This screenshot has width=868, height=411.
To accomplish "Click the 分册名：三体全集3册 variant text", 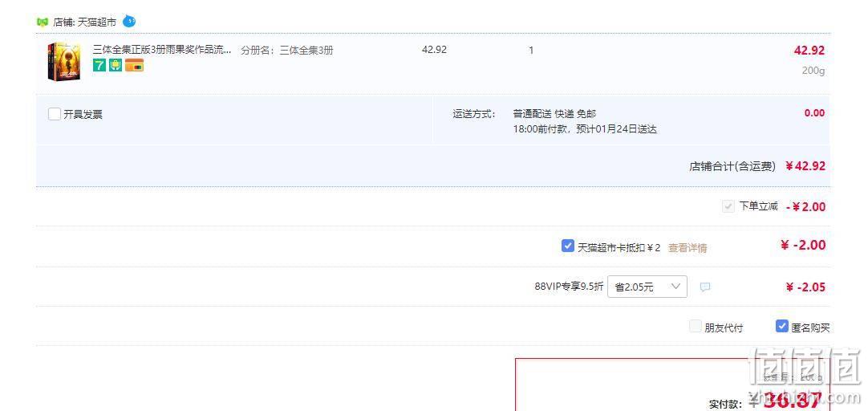I will [x=286, y=51].
